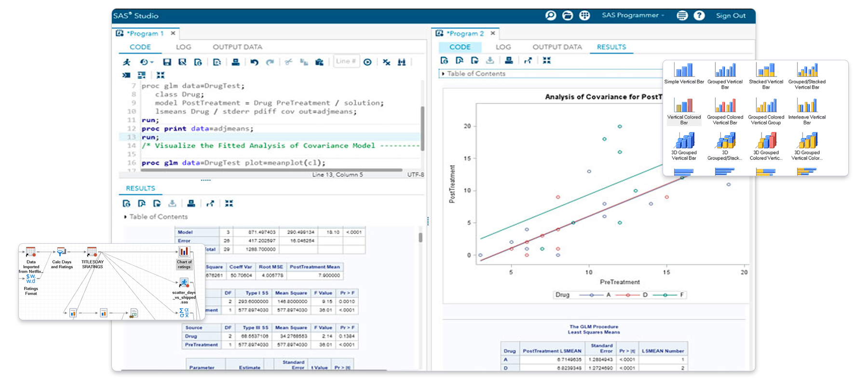
Task: Download Program 2 results as HTML
Action: (444, 61)
